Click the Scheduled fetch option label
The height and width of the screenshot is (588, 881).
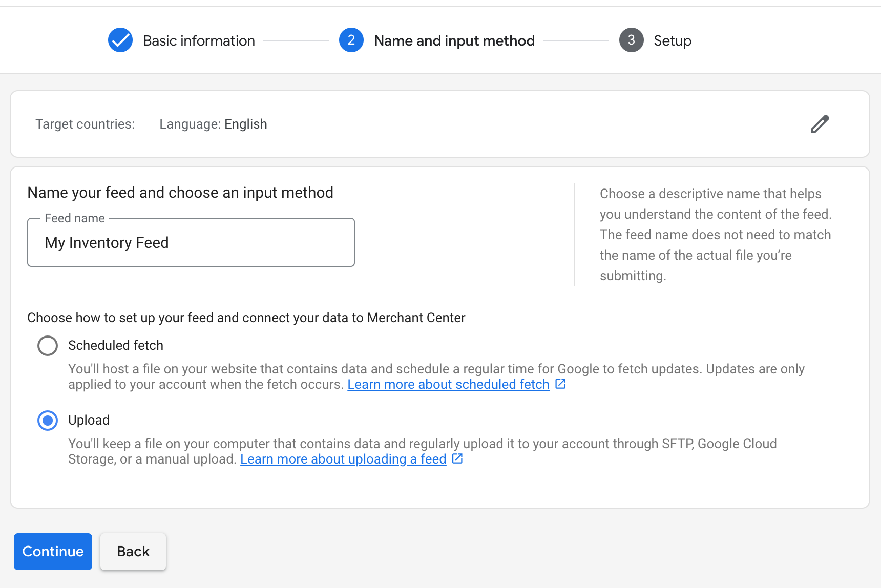coord(116,345)
